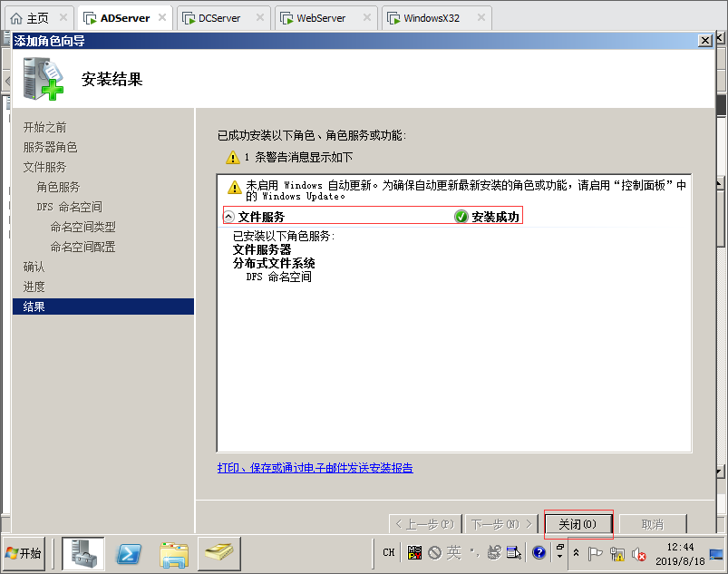Click the CH language indicator
Screen dimensions: 728x574
(x=389, y=552)
